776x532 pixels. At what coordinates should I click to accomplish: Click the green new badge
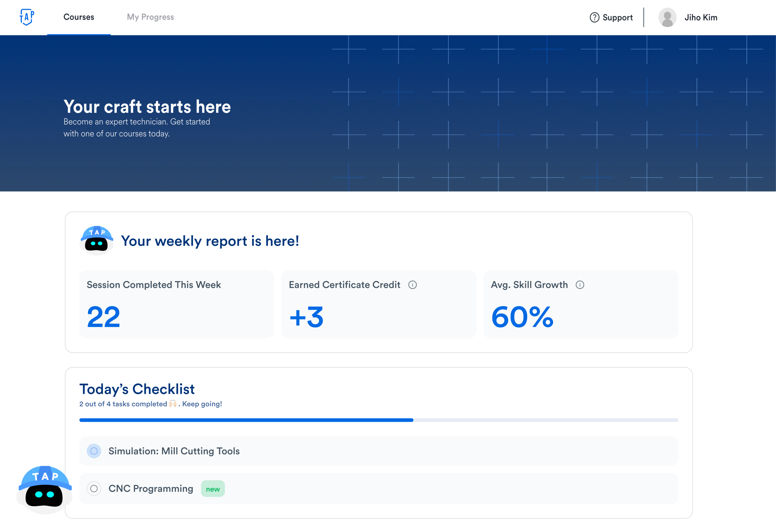pos(213,489)
